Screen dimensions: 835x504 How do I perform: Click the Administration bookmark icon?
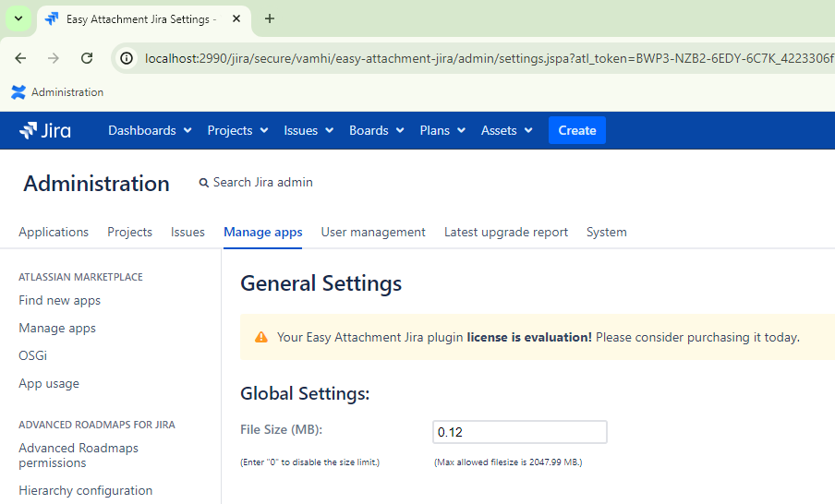point(18,92)
